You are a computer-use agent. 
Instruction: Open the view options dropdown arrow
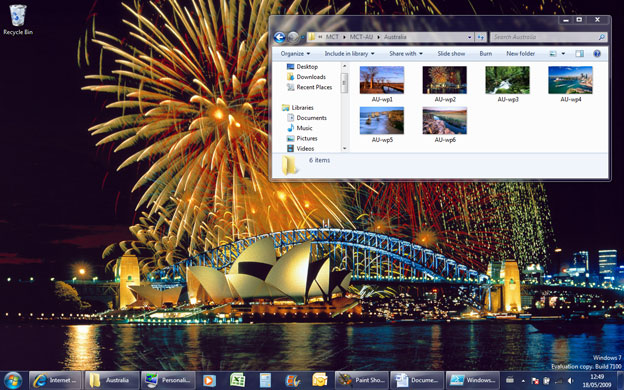pos(563,53)
